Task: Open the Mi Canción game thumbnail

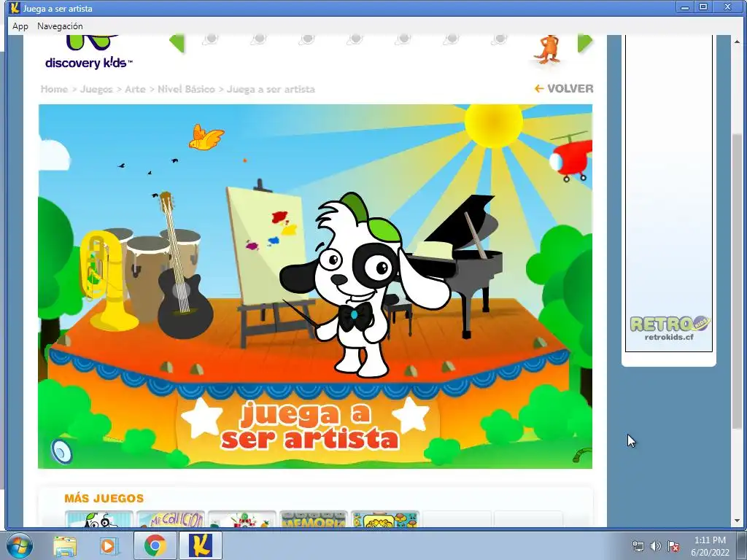Action: [171, 519]
